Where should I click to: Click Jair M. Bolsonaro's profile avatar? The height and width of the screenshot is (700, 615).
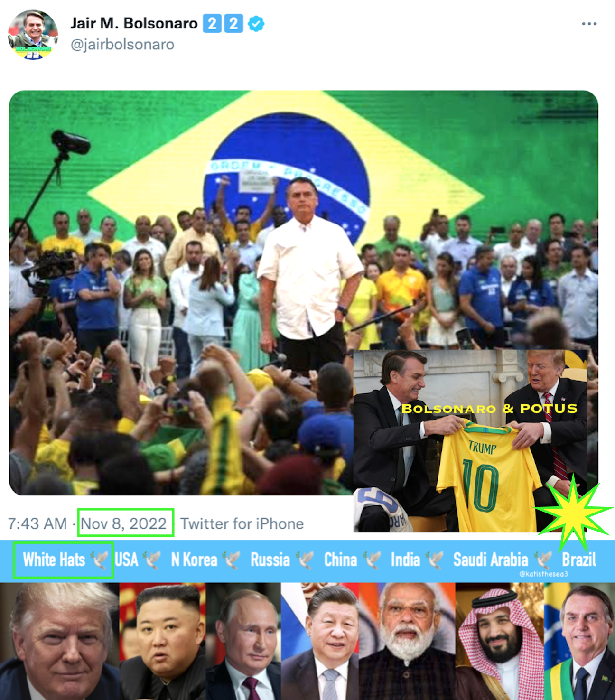(33, 35)
